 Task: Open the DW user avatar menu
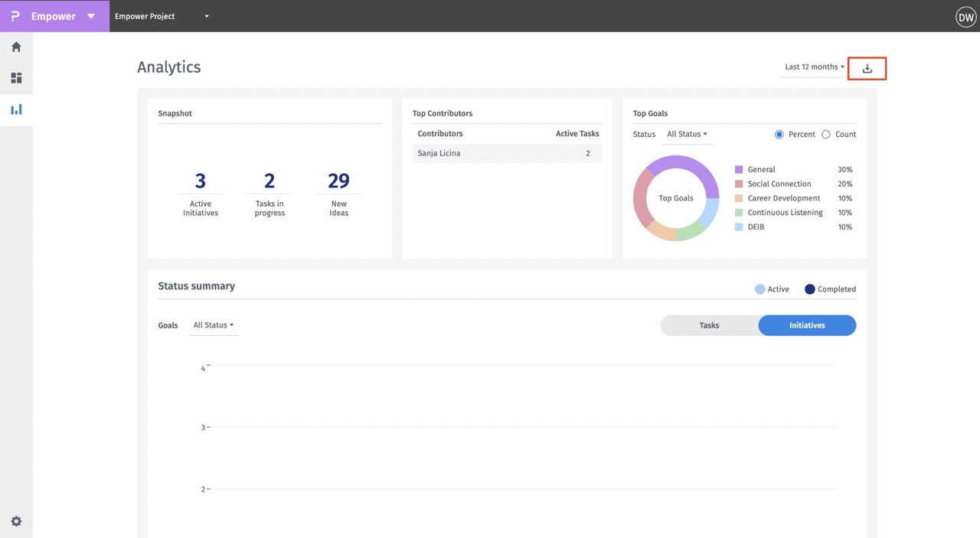coord(965,17)
